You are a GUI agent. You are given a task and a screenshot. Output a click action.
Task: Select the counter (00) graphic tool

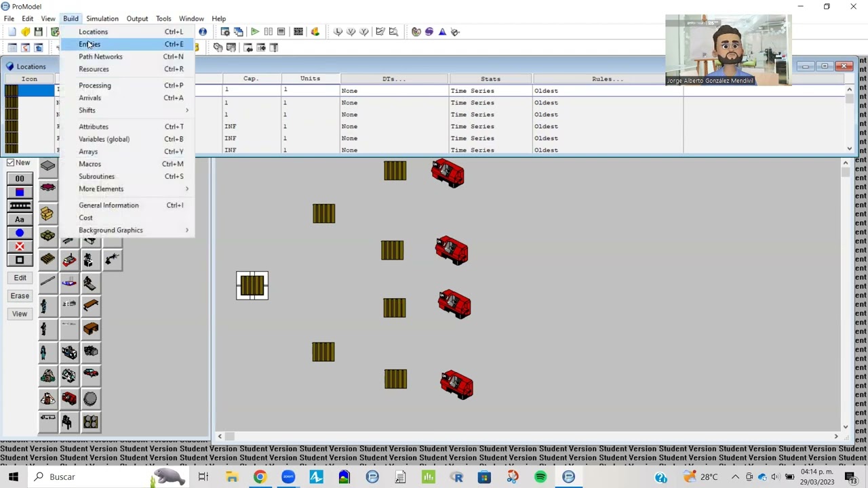(20, 179)
